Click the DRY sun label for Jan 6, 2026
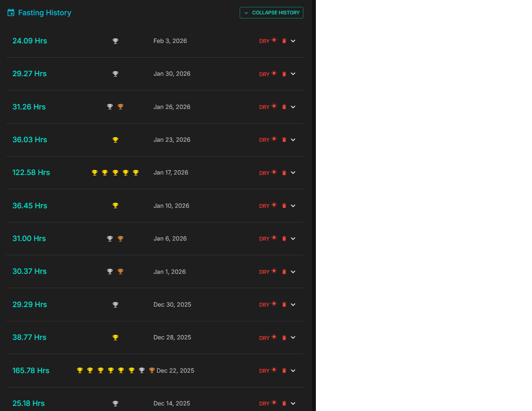Screen dimensions: 532x411 coord(268,239)
